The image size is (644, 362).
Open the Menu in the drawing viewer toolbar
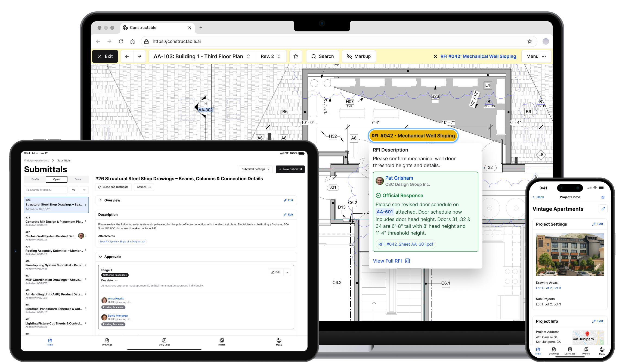(x=532, y=56)
